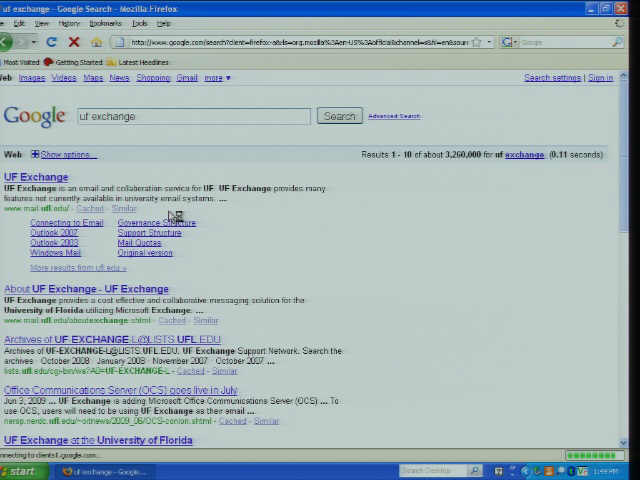Switch to Google Shopping
The width and height of the screenshot is (640, 480).
tap(153, 78)
